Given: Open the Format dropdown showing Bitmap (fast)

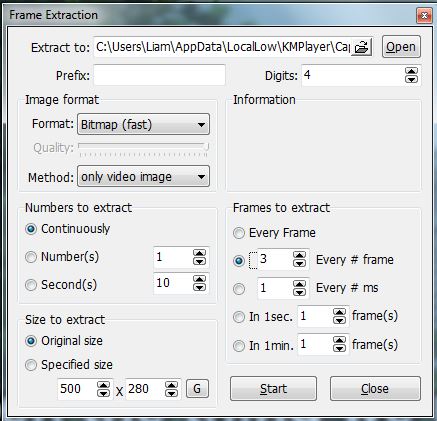Looking at the screenshot, I should 143,124.
